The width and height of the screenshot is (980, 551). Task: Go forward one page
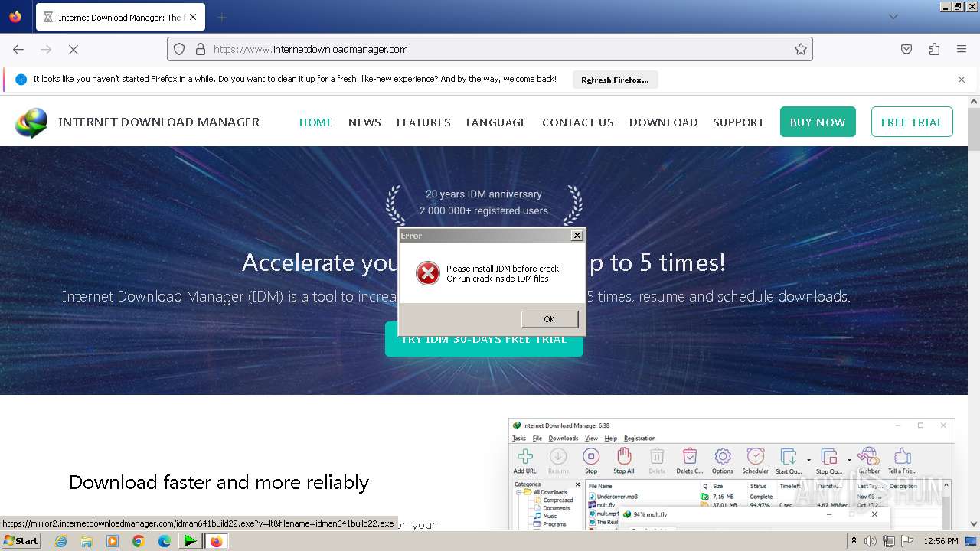pyautogui.click(x=46, y=49)
